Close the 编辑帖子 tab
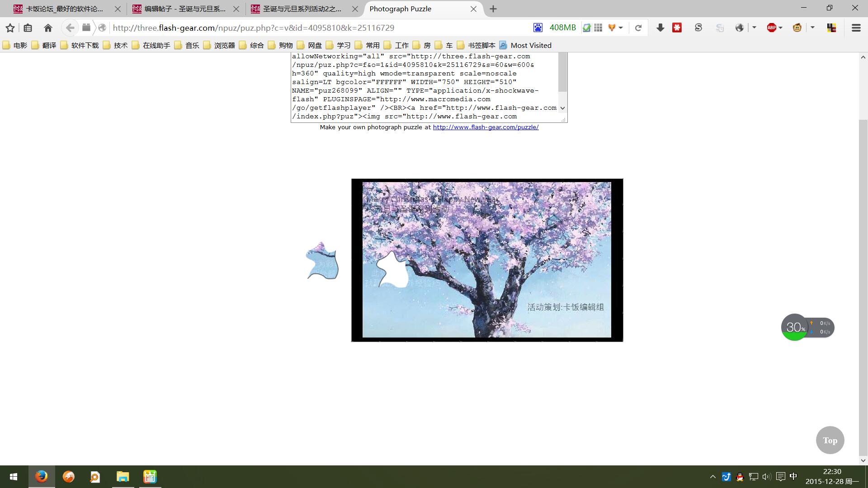 click(236, 9)
